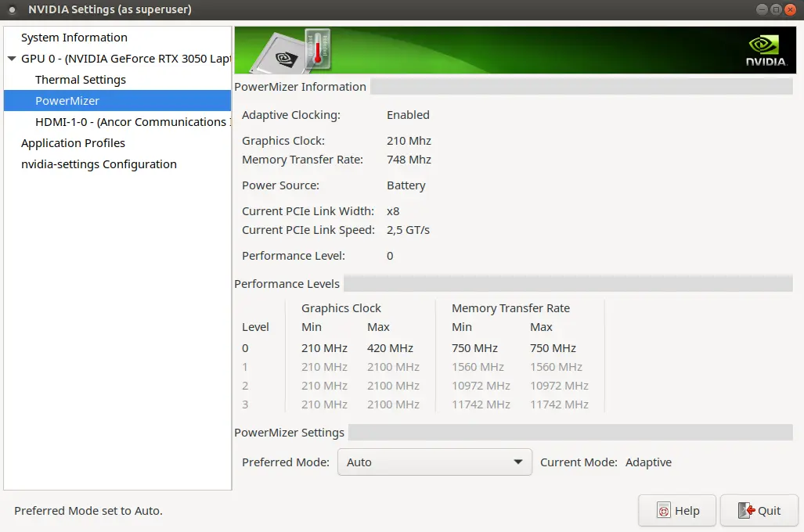Click the level 3 '11742 MHz' memory min value
Viewport: 804px width, 532px height.
(x=481, y=404)
